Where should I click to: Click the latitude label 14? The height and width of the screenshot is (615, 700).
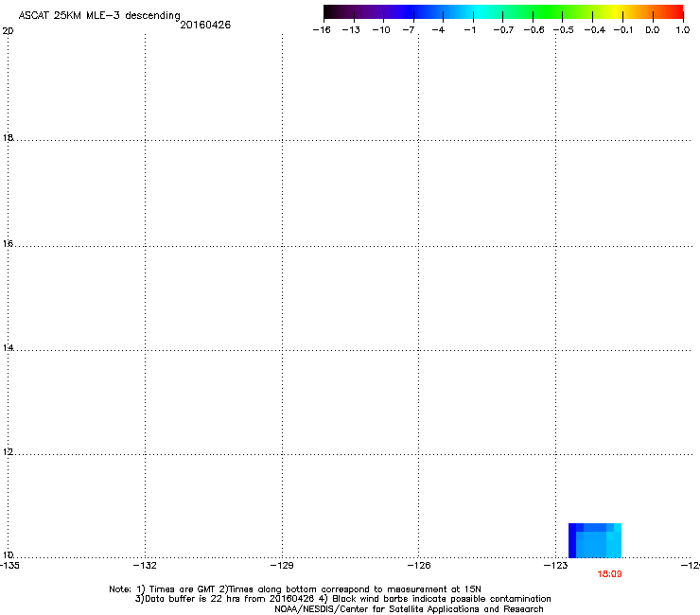[x=8, y=347]
